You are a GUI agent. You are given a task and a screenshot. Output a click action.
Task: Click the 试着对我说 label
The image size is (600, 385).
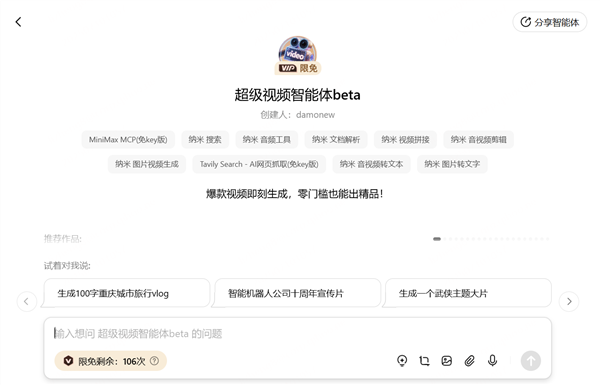click(67, 266)
